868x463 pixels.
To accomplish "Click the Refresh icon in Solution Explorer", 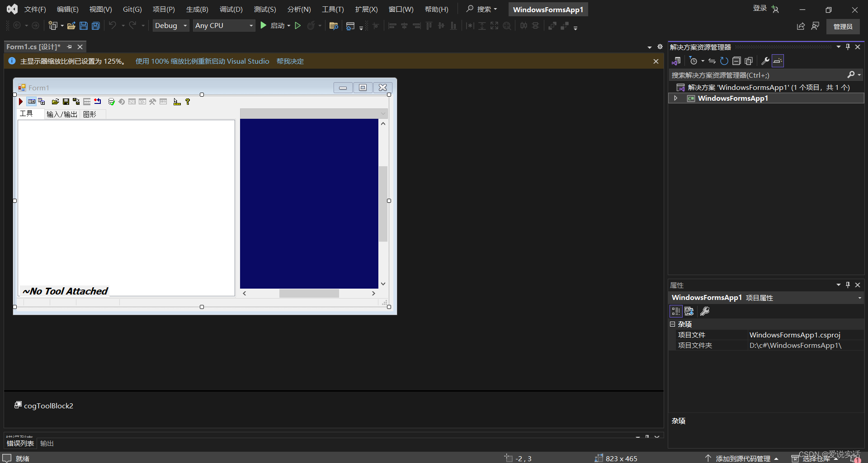I will coord(724,61).
